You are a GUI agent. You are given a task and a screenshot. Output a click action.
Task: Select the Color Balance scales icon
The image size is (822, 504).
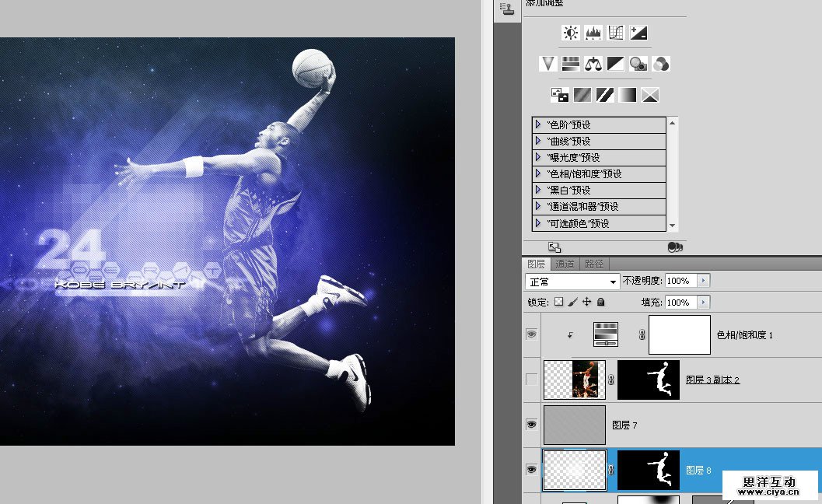pos(593,64)
